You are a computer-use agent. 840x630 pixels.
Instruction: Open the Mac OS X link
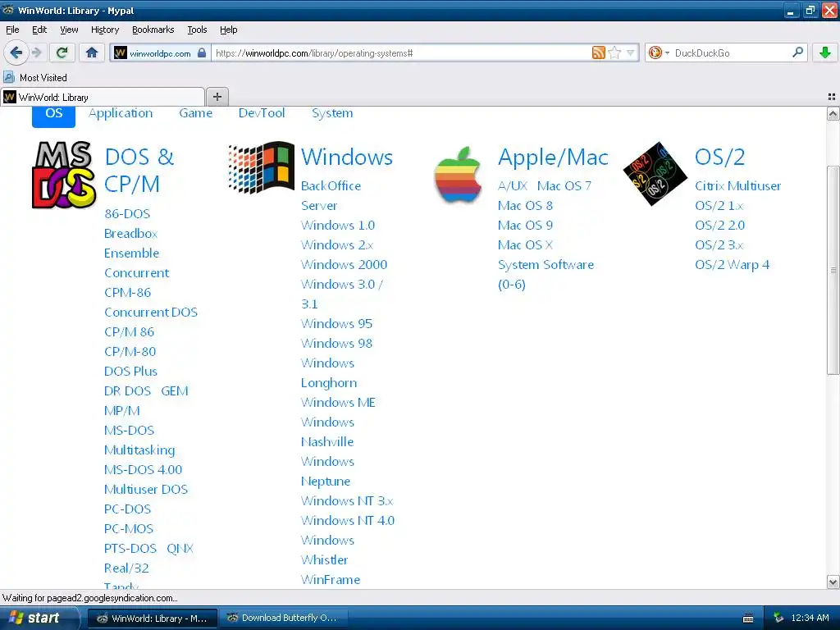[525, 244]
